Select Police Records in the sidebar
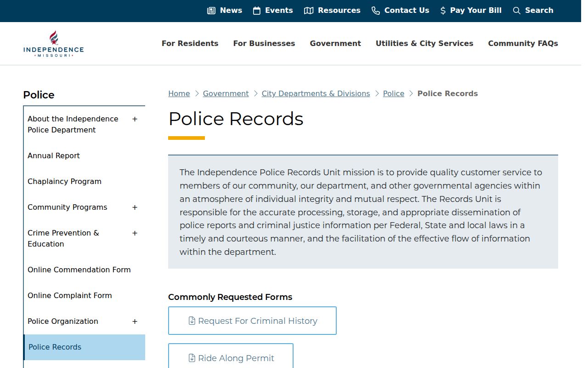This screenshot has height=368, width=588. pos(85,347)
